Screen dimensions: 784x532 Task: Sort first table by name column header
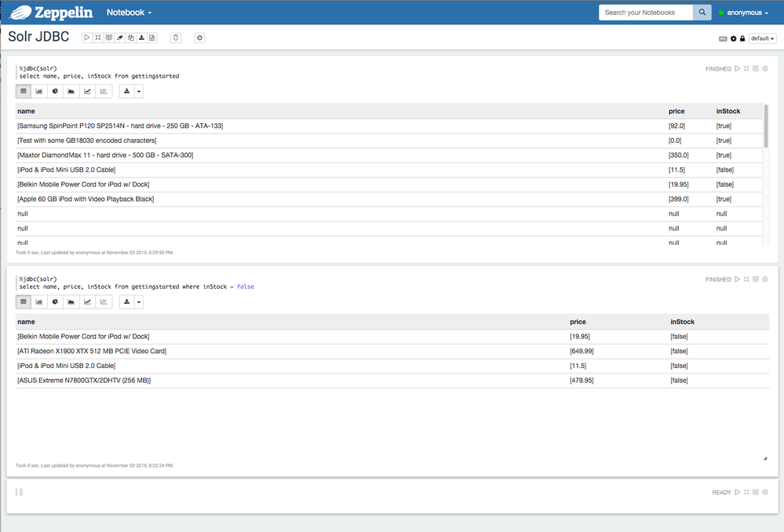point(26,111)
